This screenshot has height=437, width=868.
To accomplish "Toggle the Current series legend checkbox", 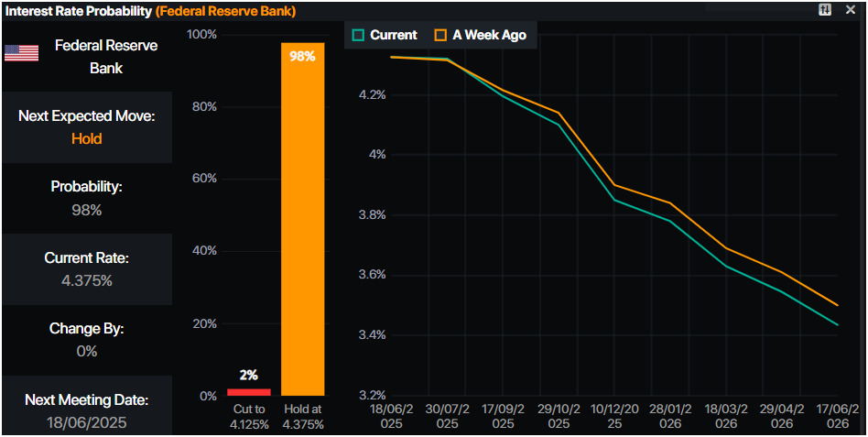I will pos(358,35).
